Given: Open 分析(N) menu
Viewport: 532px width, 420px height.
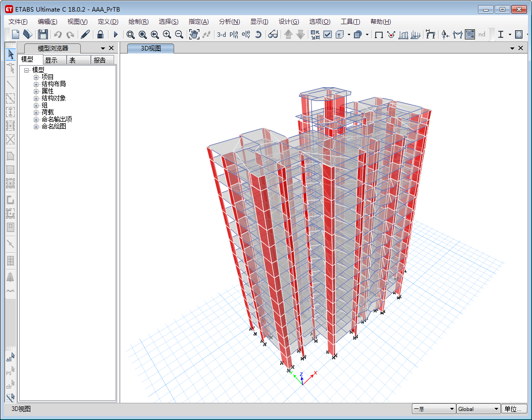Looking at the screenshot, I should (229, 22).
